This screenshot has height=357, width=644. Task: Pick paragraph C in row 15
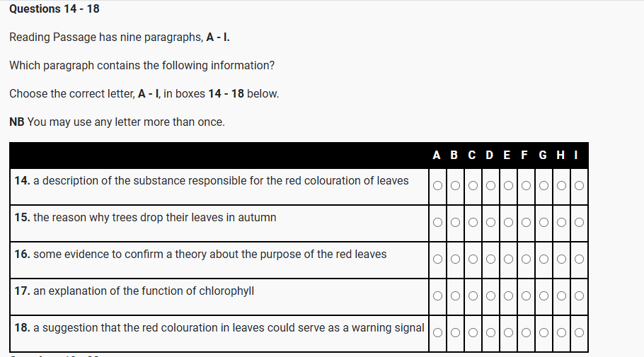click(x=473, y=223)
